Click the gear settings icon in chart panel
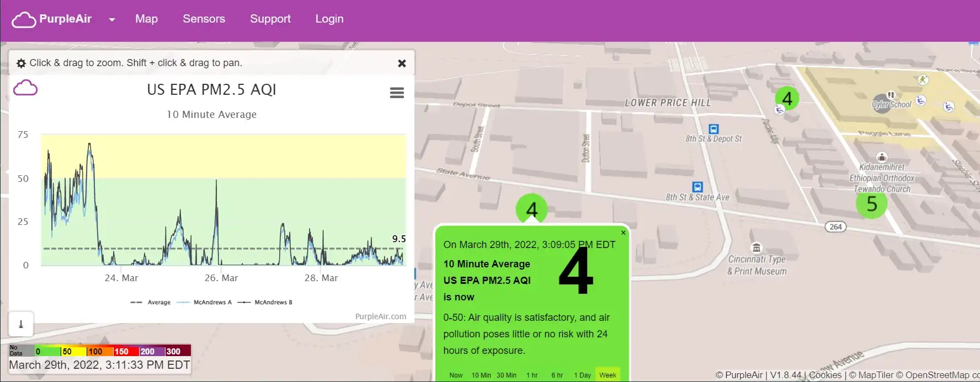Image resolution: width=980 pixels, height=382 pixels. click(21, 63)
